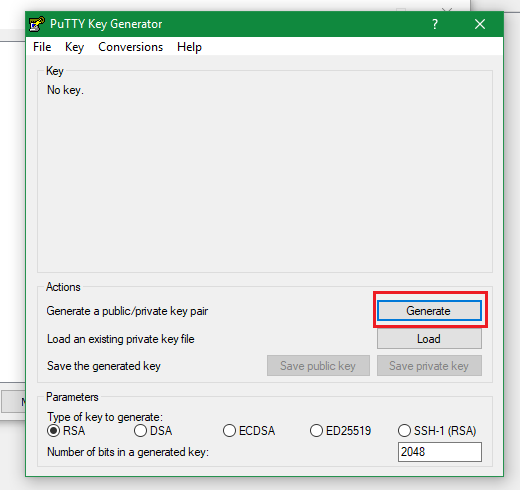Click the Generate button
The image size is (520, 490).
point(429,311)
